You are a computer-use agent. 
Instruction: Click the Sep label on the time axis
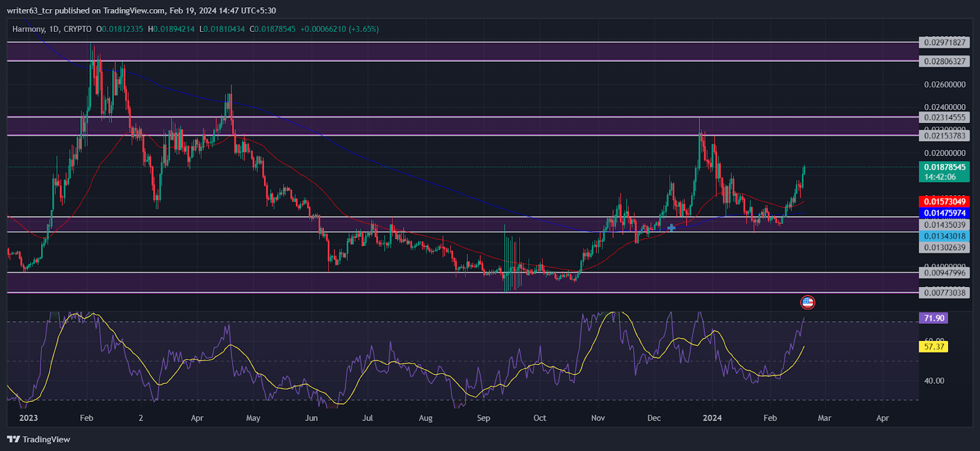coord(483,418)
